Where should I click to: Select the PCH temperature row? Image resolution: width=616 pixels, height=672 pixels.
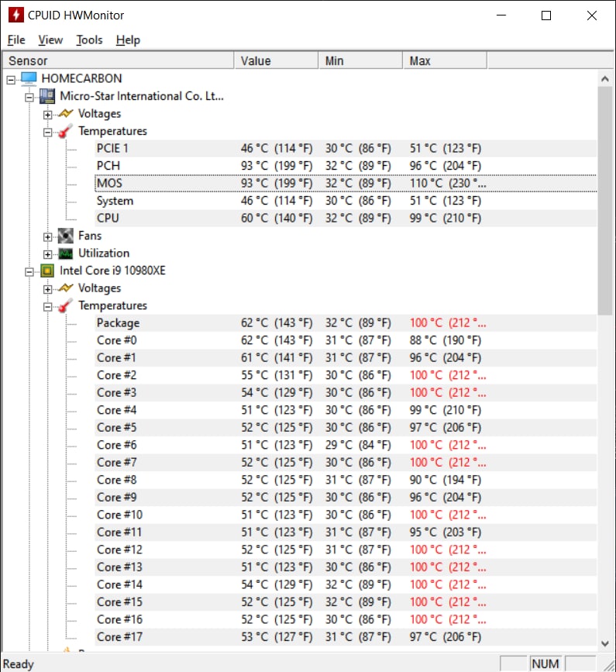346,166
